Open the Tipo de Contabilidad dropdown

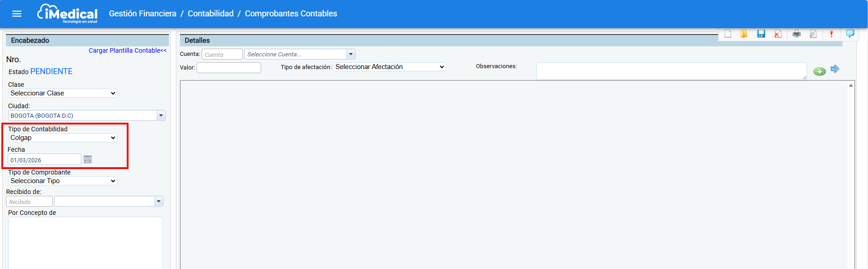pyautogui.click(x=63, y=138)
